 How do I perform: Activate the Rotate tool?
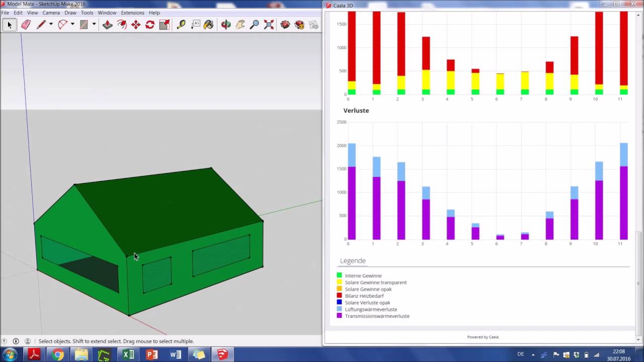[x=150, y=25]
